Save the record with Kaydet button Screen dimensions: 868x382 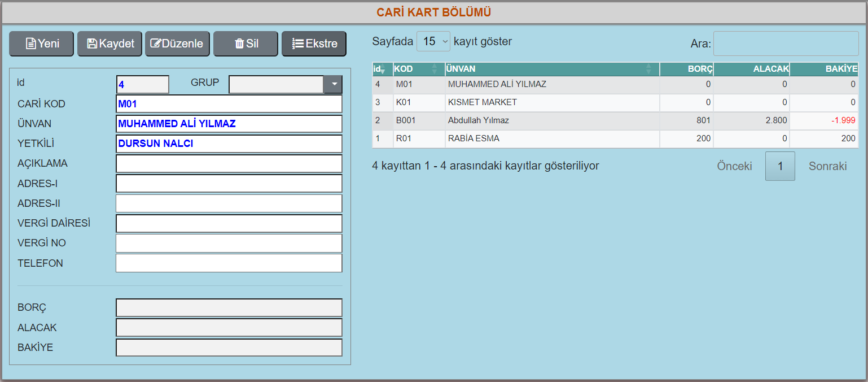110,44
